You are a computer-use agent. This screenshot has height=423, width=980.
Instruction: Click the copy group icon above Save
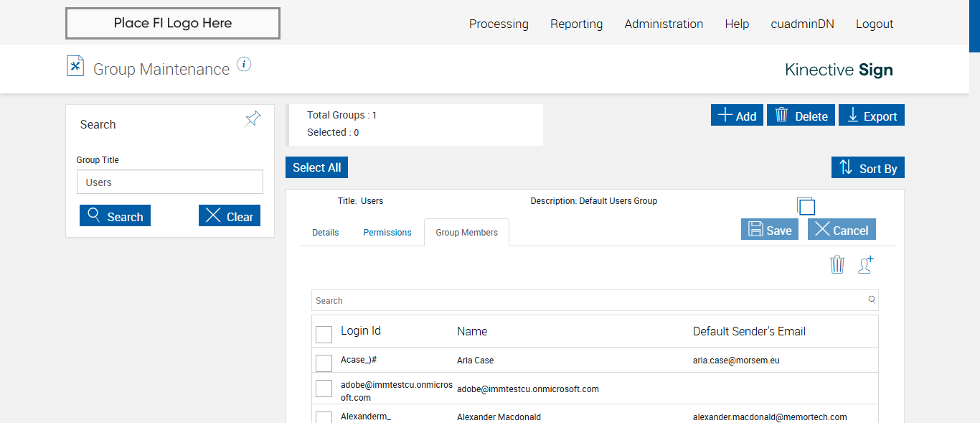pyautogui.click(x=806, y=206)
